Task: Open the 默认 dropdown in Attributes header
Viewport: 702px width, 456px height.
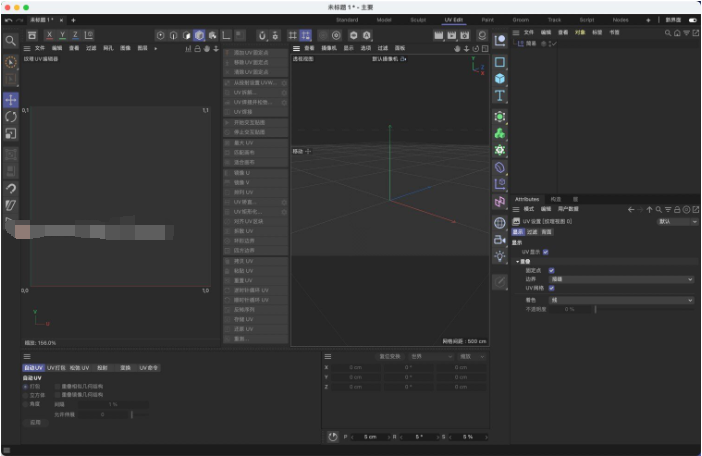Action: point(677,222)
